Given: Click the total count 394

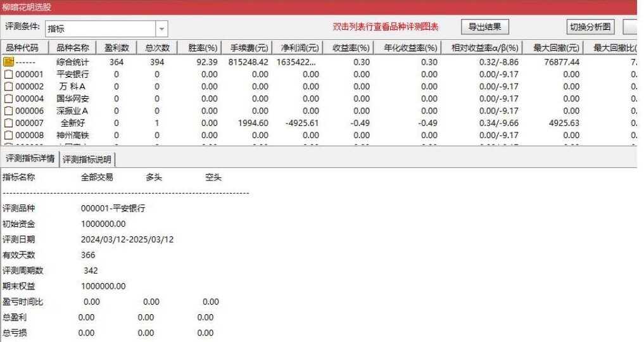Looking at the screenshot, I should [157, 62].
